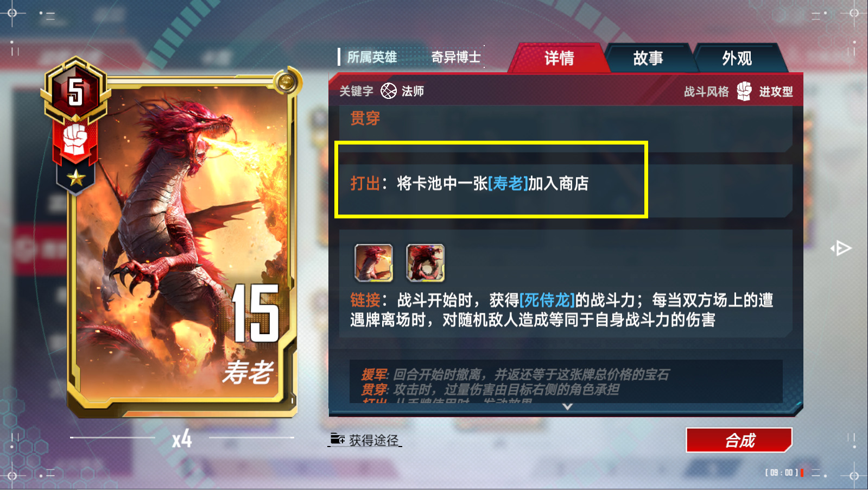Click the blue 寿老 link in 打出 text
Screen dimensions: 868x490
[x=508, y=184]
